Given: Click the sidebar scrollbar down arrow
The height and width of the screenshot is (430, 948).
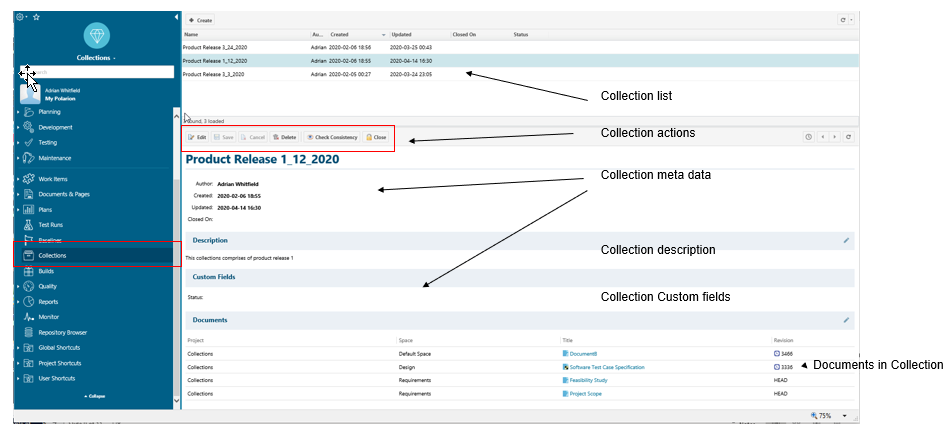Looking at the screenshot, I should click(x=177, y=400).
